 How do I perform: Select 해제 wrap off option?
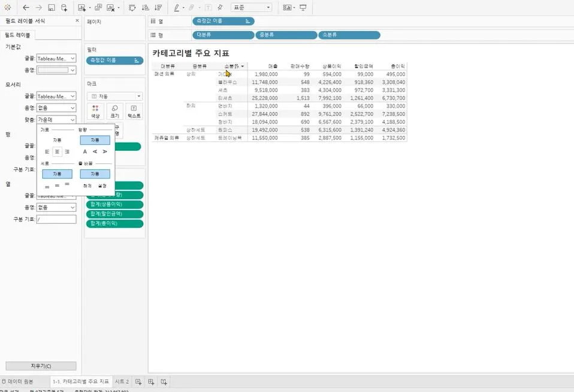87,186
